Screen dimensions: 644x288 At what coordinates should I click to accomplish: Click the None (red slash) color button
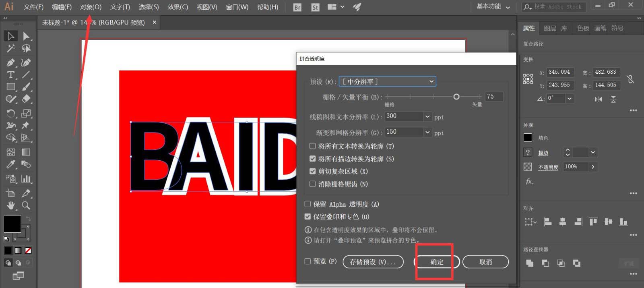pos(28,251)
